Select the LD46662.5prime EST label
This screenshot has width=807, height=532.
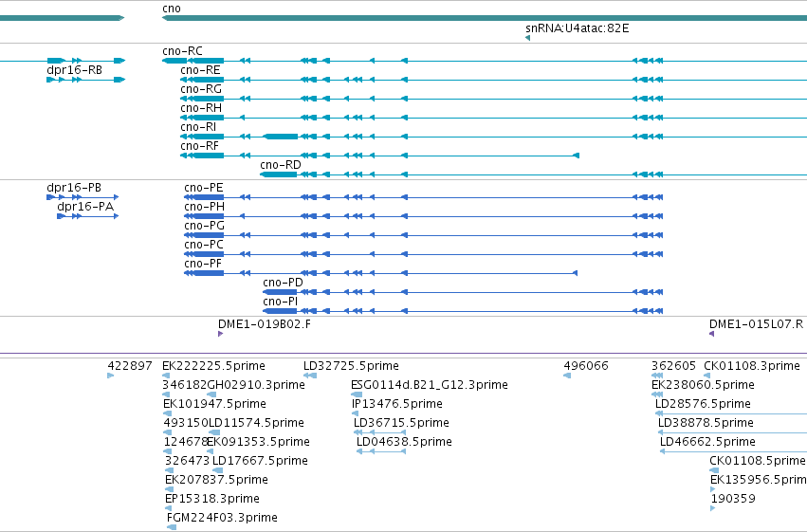[x=707, y=443]
